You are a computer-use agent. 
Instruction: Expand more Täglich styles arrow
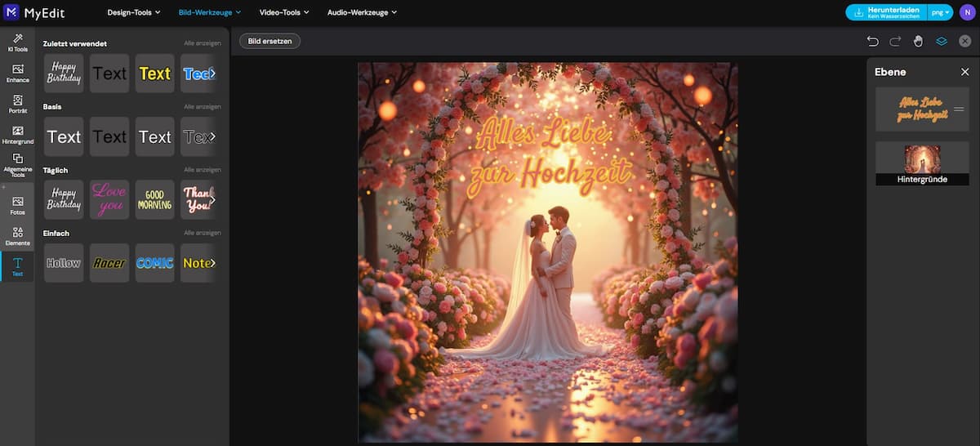pos(212,199)
